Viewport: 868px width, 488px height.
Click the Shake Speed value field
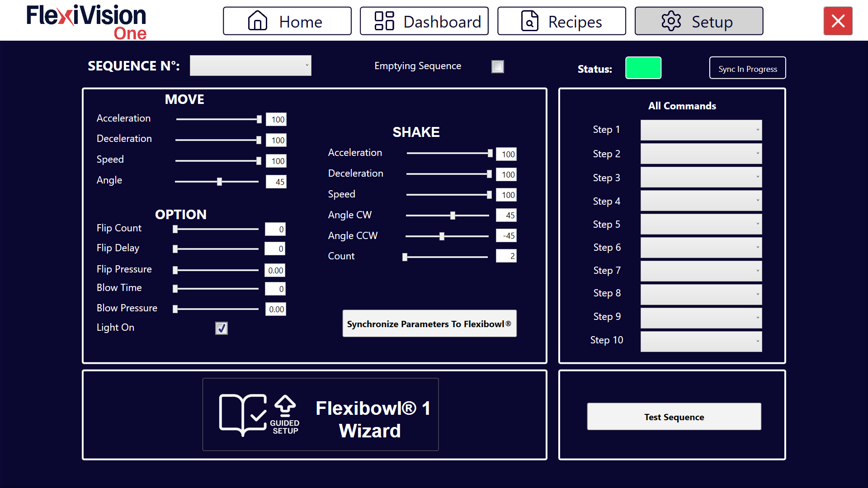[x=506, y=195]
